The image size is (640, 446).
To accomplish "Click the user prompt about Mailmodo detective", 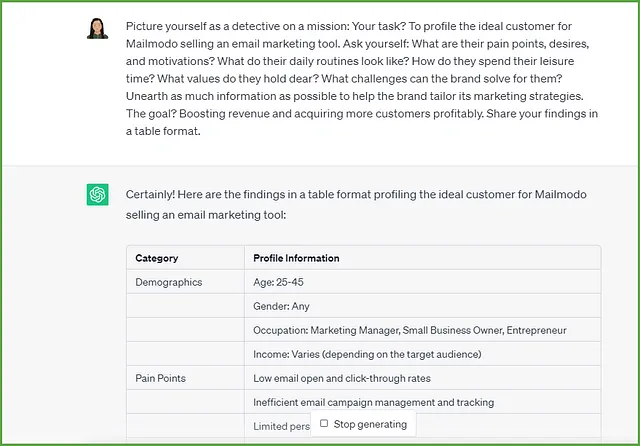I will point(362,79).
